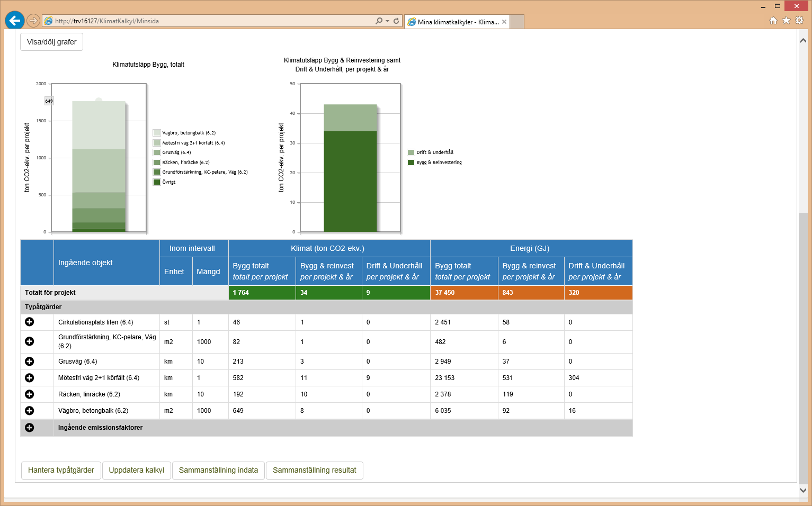Screen dimensions: 812x506
Task: Expand Vägbro, betongbalk row plus icon
Action: tap(30, 411)
